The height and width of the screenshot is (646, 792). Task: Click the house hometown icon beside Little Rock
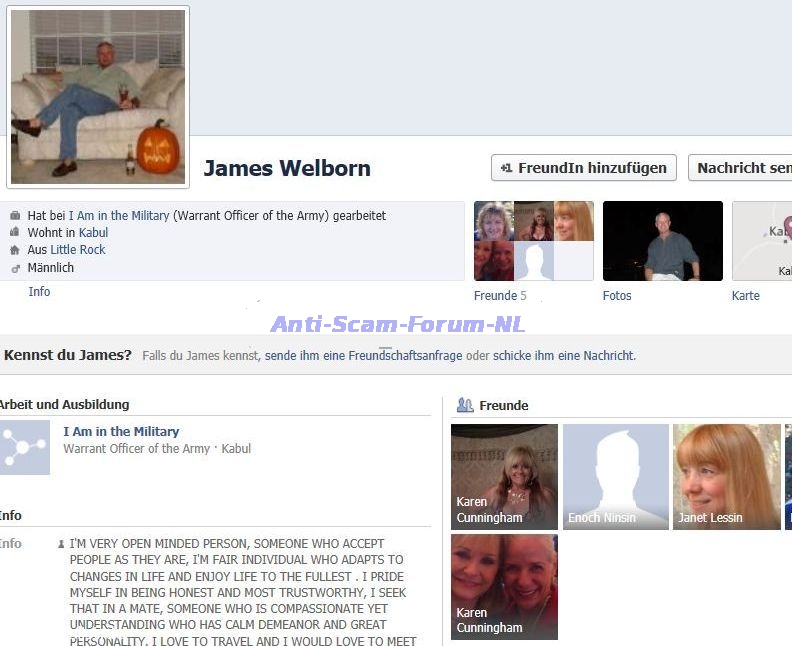tap(15, 250)
